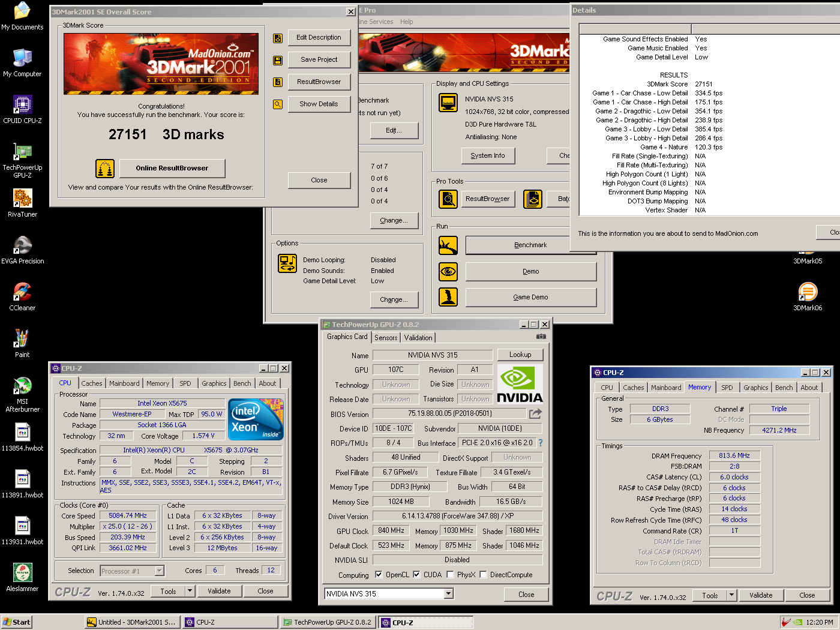Click Save Project button
The image size is (840, 630).
pyautogui.click(x=319, y=60)
